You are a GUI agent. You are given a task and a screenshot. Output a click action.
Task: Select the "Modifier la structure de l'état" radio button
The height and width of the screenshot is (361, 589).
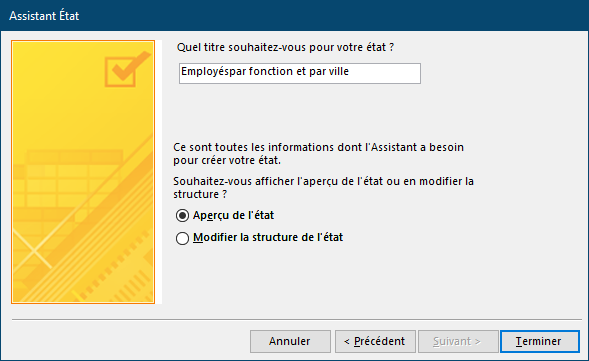click(182, 238)
